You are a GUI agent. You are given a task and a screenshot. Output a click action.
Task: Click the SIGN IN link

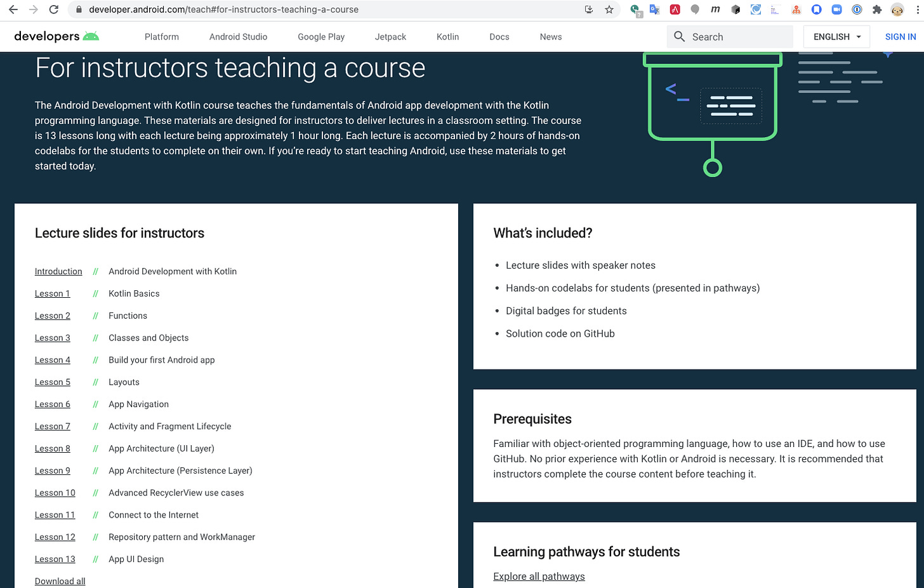click(901, 37)
